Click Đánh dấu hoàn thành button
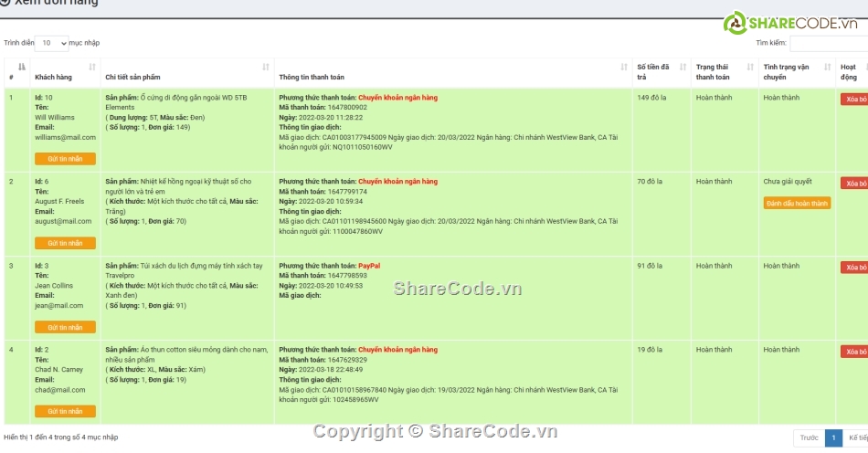Viewport: 868px width, 453px height. tap(797, 203)
